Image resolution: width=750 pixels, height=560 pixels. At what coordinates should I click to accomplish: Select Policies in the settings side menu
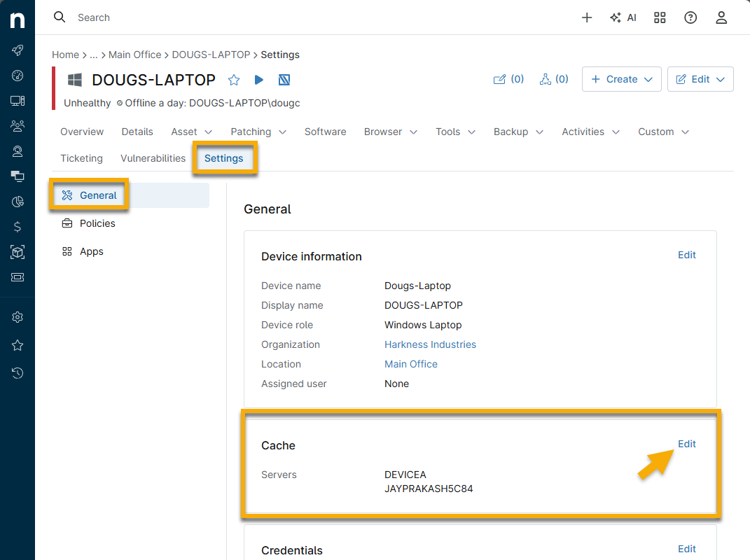pyautogui.click(x=97, y=223)
